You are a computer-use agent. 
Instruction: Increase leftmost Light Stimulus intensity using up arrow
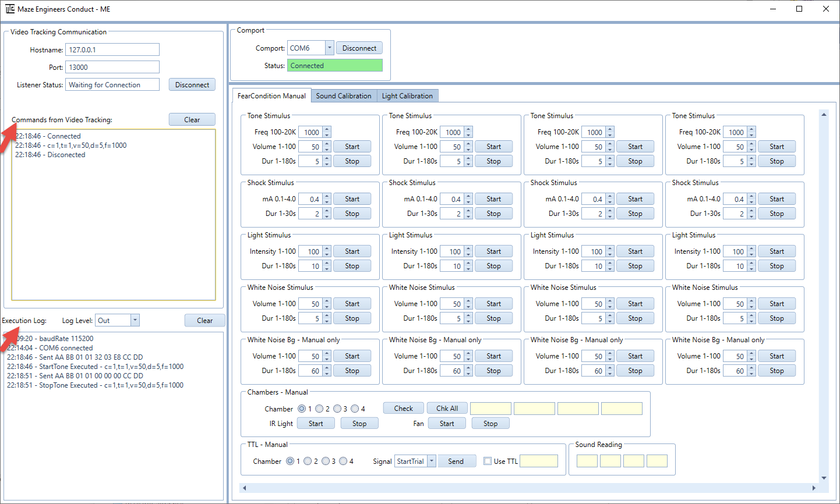[x=327, y=249]
